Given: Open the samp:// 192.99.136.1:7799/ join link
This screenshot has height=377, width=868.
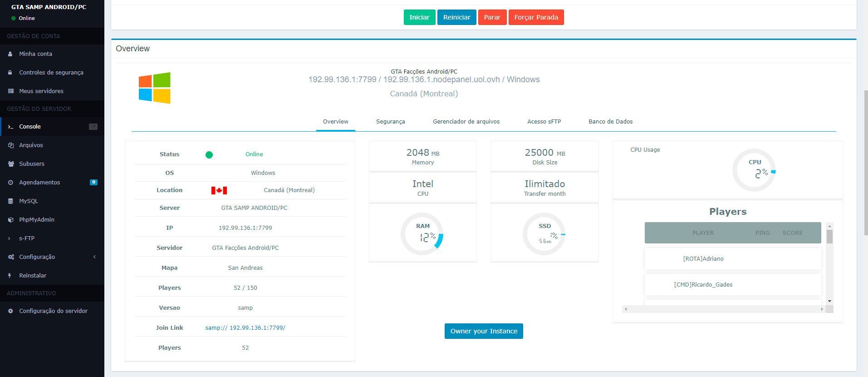Looking at the screenshot, I should click(245, 328).
